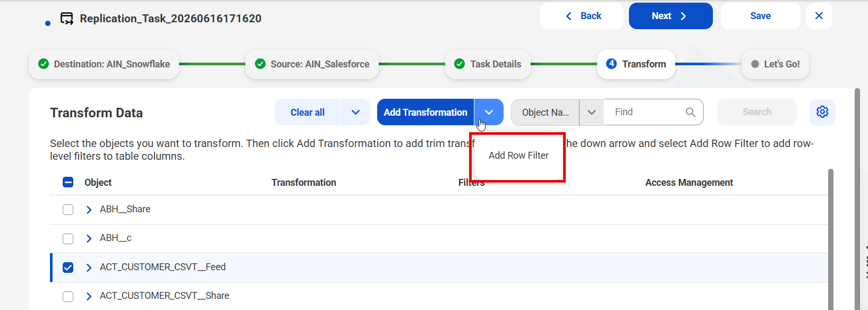
Task: Go to the Source: AIN_Salesforce step
Action: (x=312, y=64)
